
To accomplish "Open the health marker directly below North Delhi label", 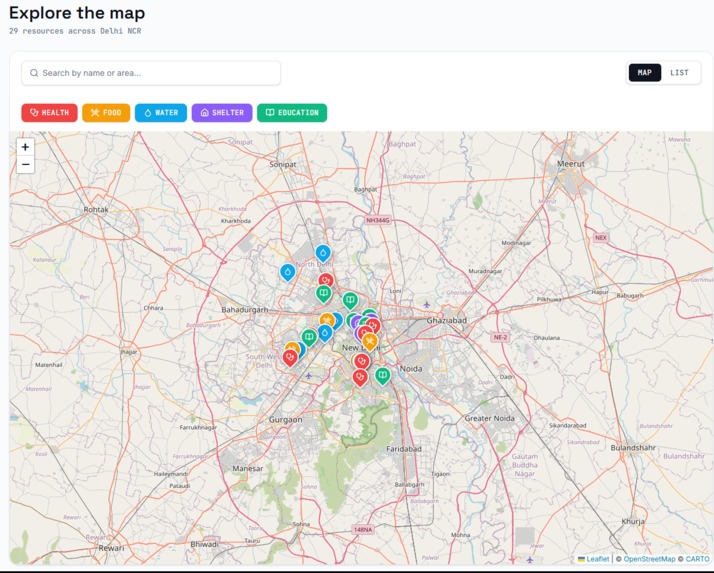I will (326, 281).
